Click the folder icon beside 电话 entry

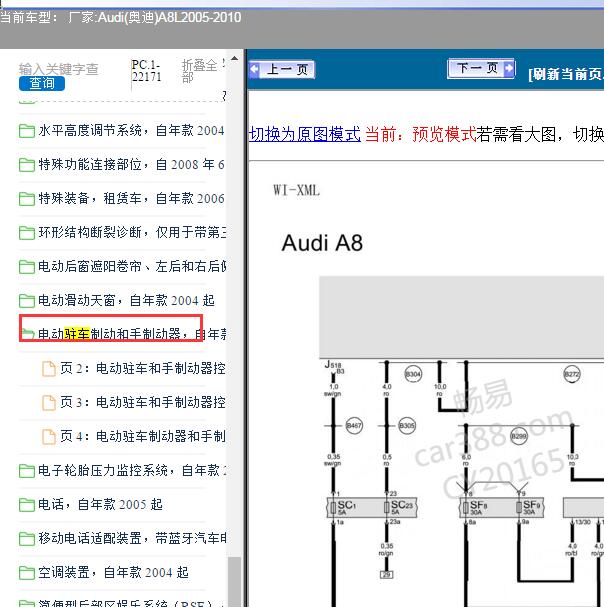[27, 504]
